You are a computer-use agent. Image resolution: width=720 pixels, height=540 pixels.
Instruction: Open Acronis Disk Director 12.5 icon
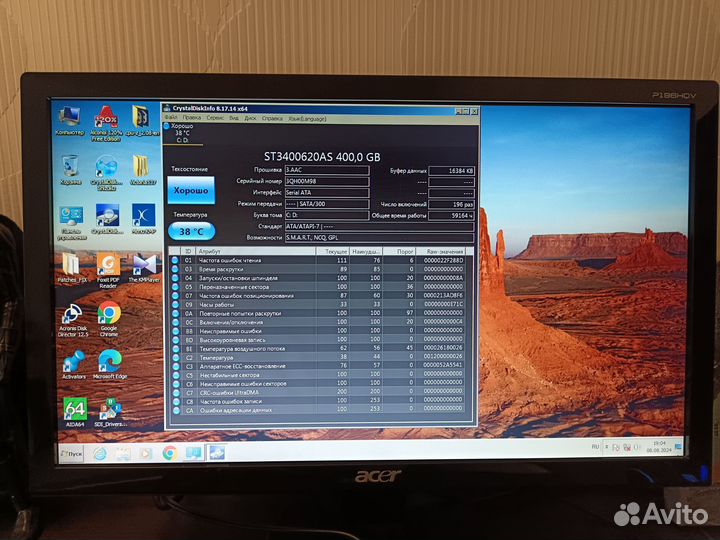click(x=73, y=317)
